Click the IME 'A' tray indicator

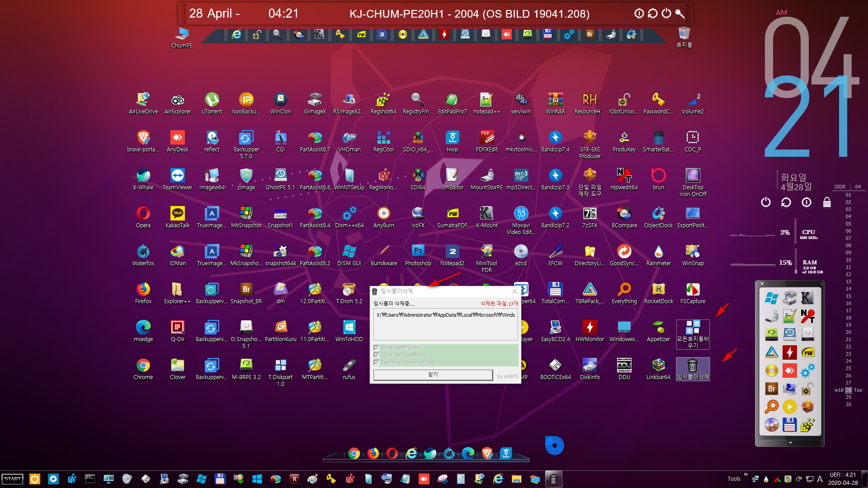coord(820,479)
